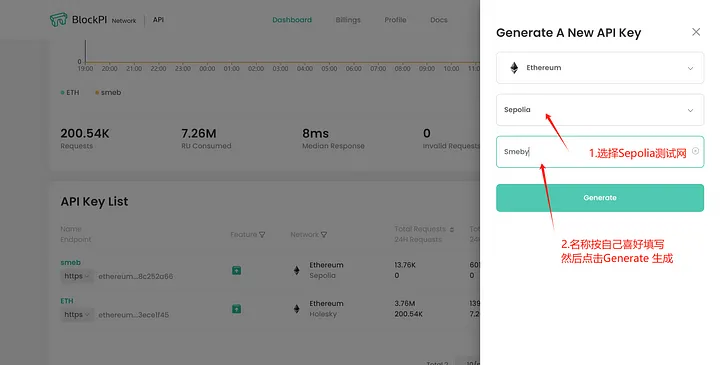Image resolution: width=720 pixels, height=365 pixels.
Task: Click the Ethereum diamond icon in chain selector
Action: coord(514,68)
